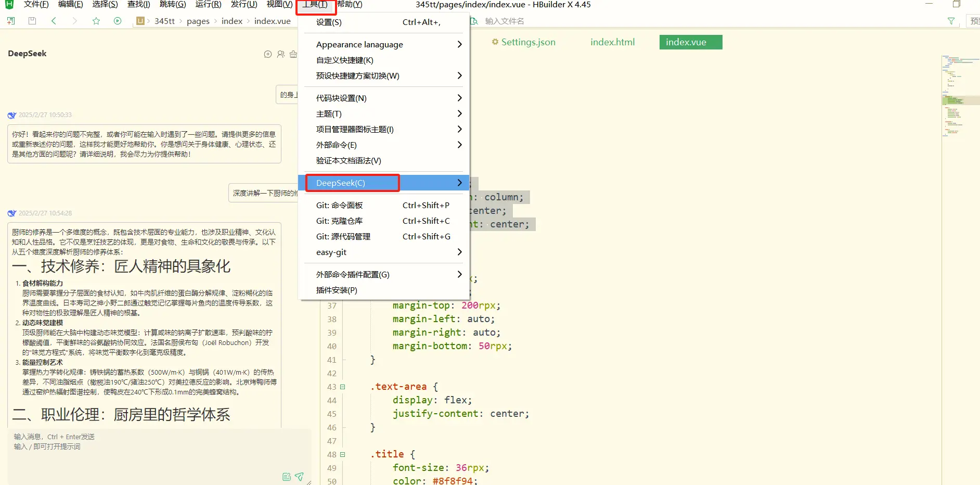
Task: Click line number 43 in the gutter
Action: (331, 387)
